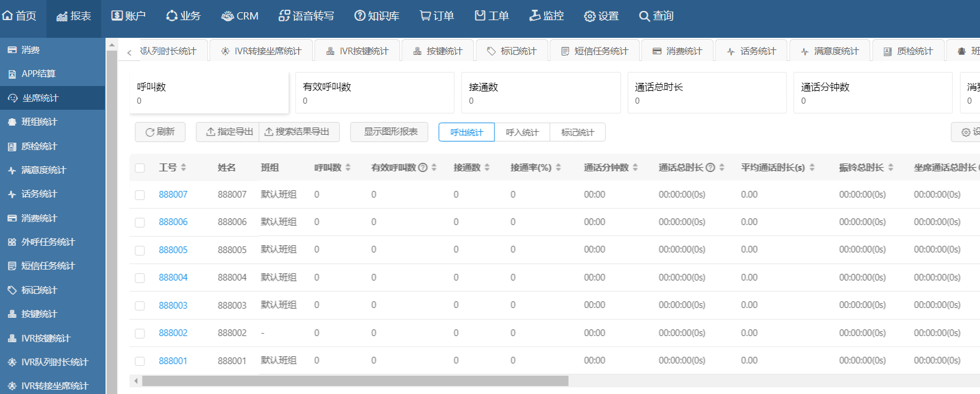Image resolution: width=980 pixels, height=394 pixels.
Task: Click the help icon beside 有效呼叫数 column
Action: click(x=423, y=168)
